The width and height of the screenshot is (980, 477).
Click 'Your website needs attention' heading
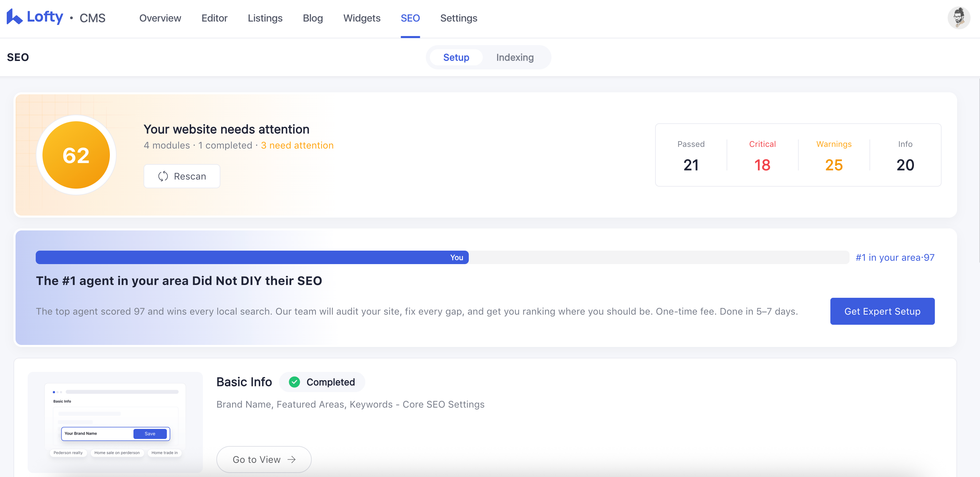coord(226,129)
